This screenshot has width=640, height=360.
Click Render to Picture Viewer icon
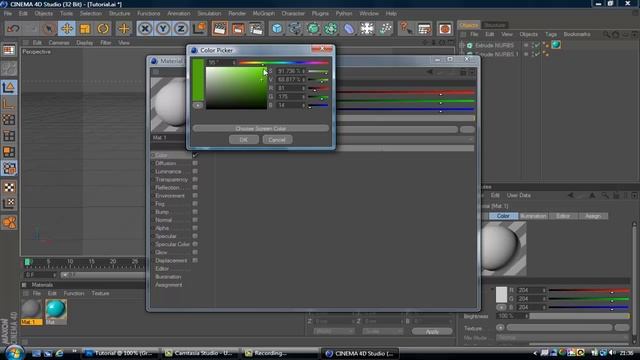click(x=238, y=29)
